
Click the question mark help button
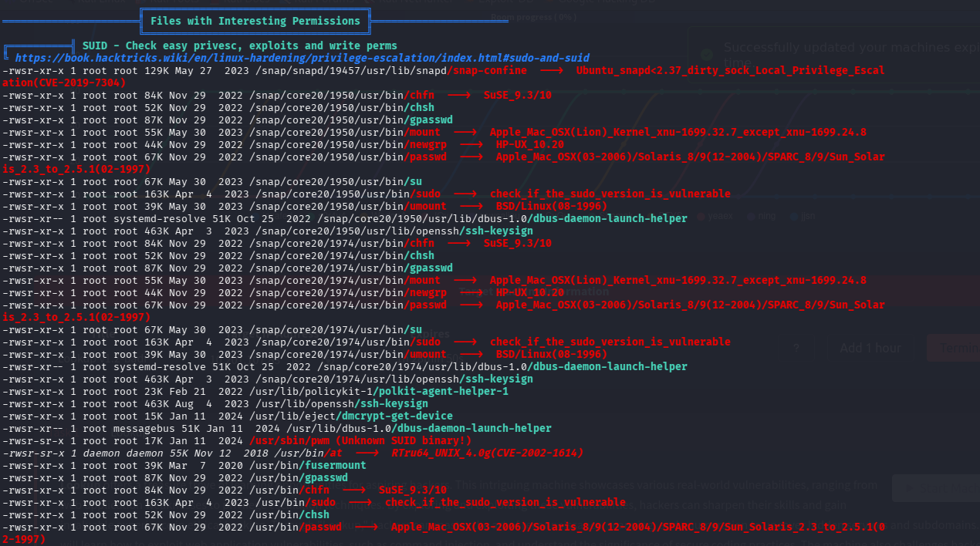[796, 348]
